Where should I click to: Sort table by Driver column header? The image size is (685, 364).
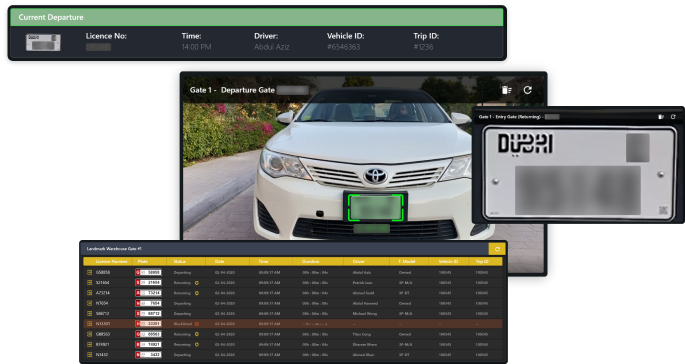pos(359,261)
